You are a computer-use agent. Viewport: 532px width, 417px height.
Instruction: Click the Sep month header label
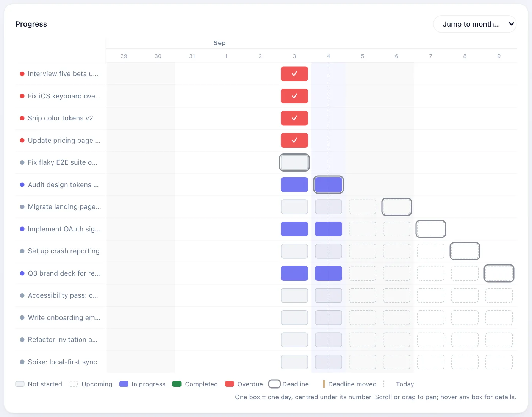220,43
